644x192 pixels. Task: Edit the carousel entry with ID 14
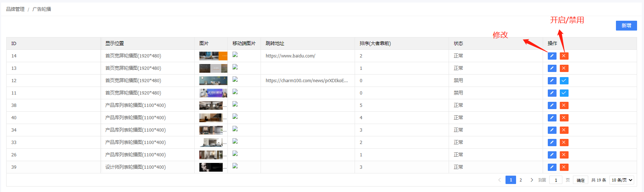click(552, 56)
